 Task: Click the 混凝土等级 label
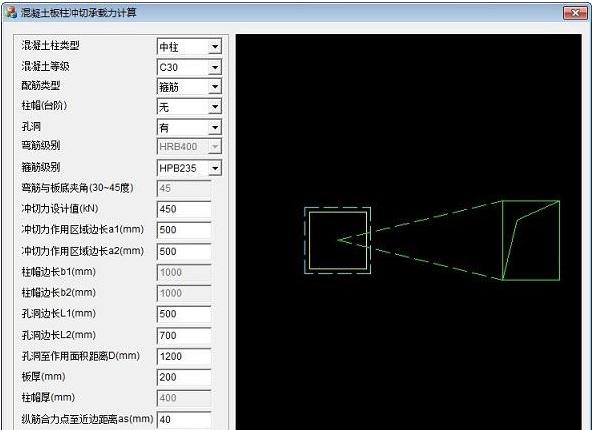(45, 66)
